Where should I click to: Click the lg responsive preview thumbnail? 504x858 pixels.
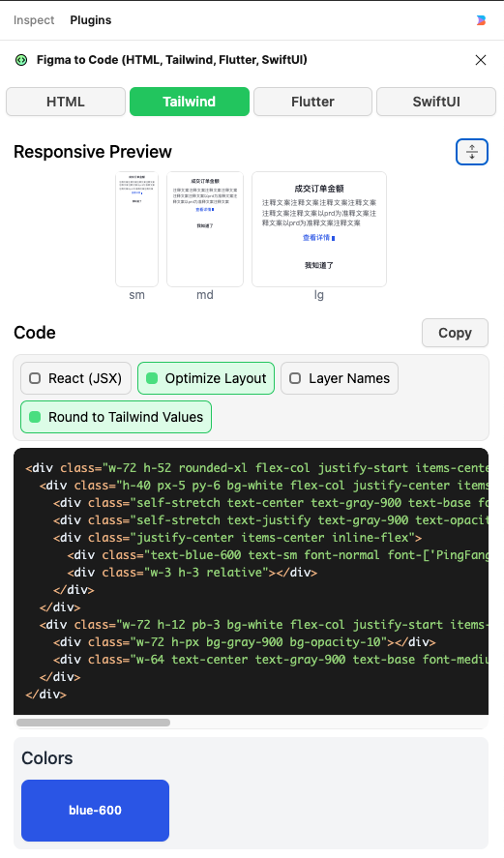point(319,229)
